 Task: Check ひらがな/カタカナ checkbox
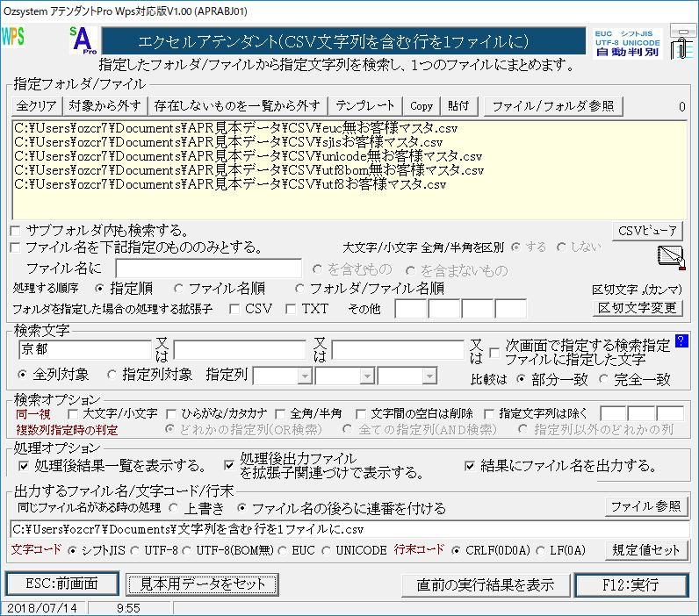pos(171,414)
